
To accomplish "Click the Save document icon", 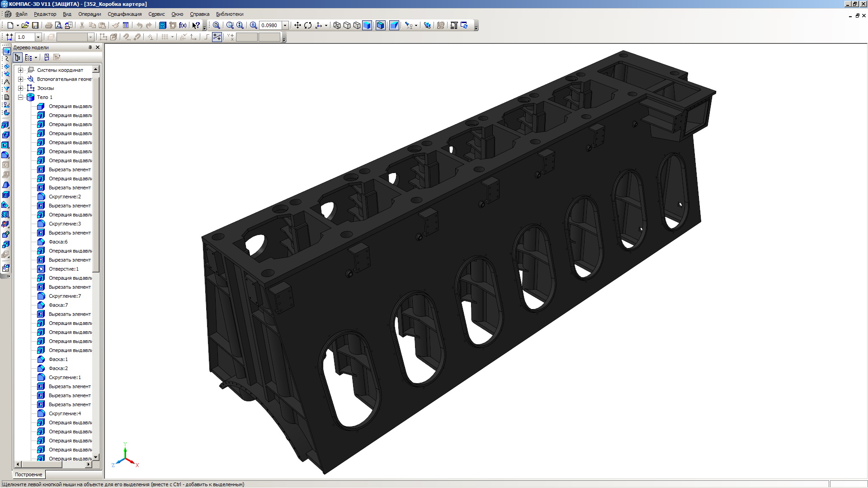I will (35, 25).
